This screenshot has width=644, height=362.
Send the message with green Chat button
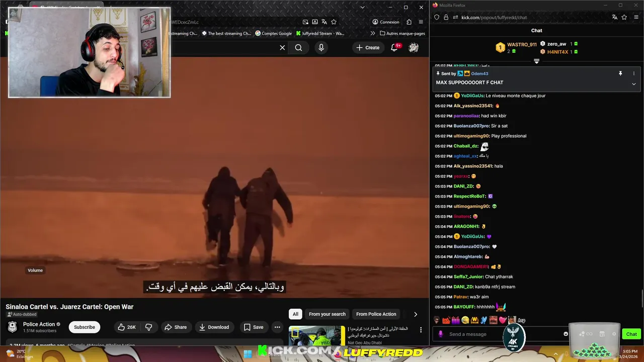click(631, 334)
